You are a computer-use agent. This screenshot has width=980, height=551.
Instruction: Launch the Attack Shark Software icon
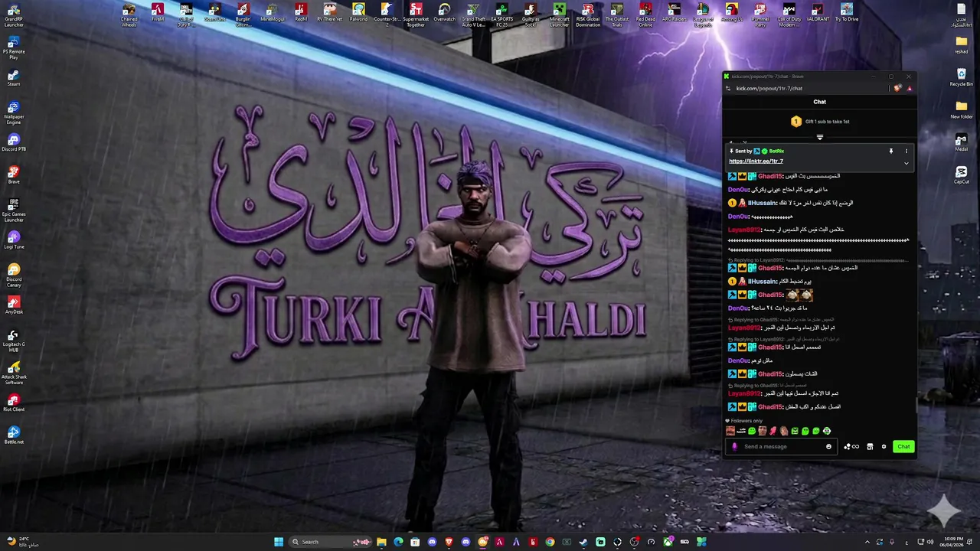click(14, 373)
